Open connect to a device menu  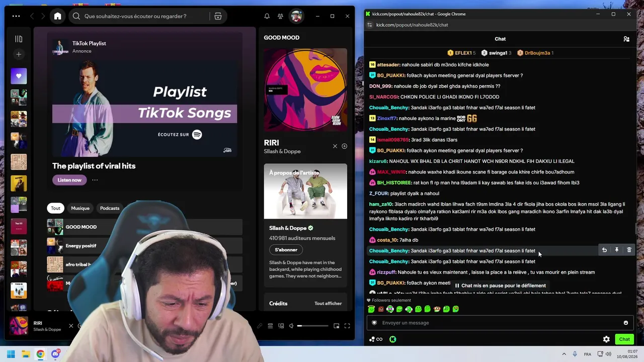coord(281,326)
